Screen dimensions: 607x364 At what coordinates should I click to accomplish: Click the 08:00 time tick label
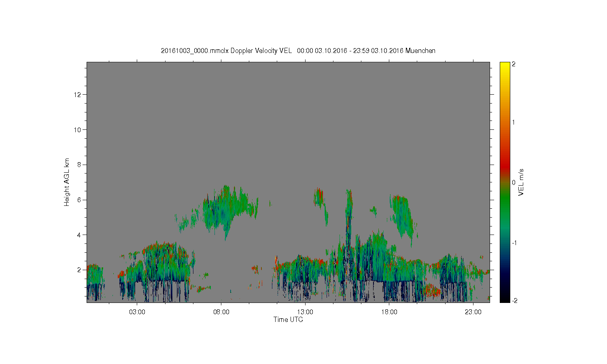(x=221, y=312)
